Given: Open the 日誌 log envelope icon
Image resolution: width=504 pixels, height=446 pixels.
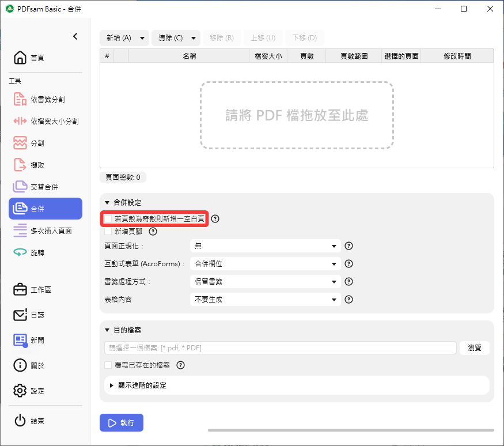Looking at the screenshot, I should tap(20, 315).
